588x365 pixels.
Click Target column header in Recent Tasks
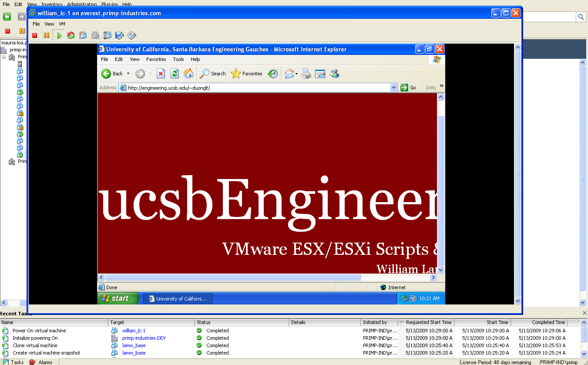(151, 322)
